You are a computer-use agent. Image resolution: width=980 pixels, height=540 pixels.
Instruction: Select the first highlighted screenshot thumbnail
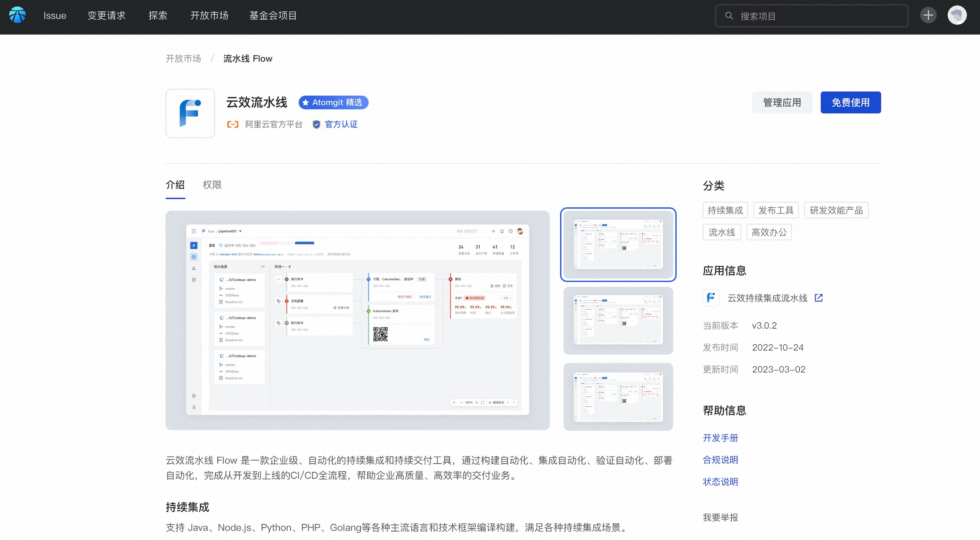pos(618,245)
